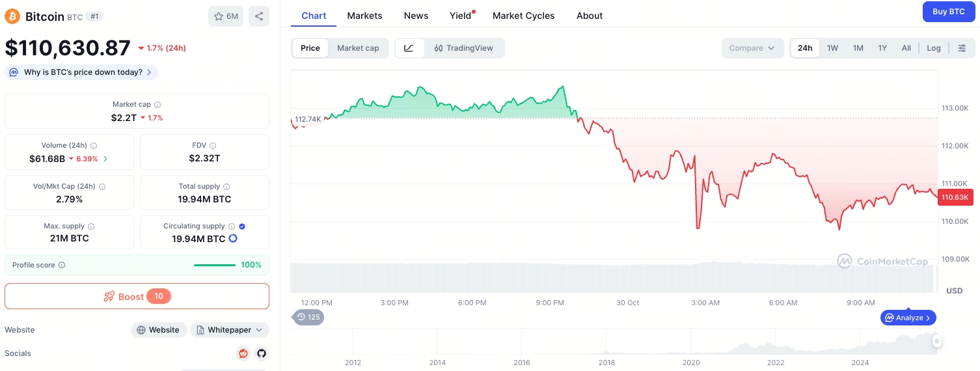Viewport: 980px width, 371px height.
Task: Open "Why is BTC's price down today?"
Action: pos(81,72)
